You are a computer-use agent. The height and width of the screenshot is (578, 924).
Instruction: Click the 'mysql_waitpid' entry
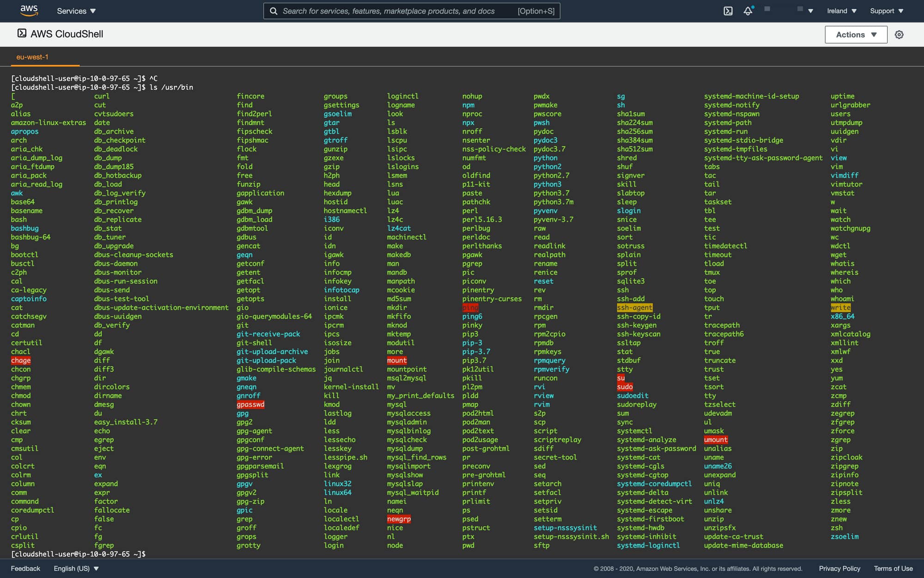pyautogui.click(x=413, y=492)
